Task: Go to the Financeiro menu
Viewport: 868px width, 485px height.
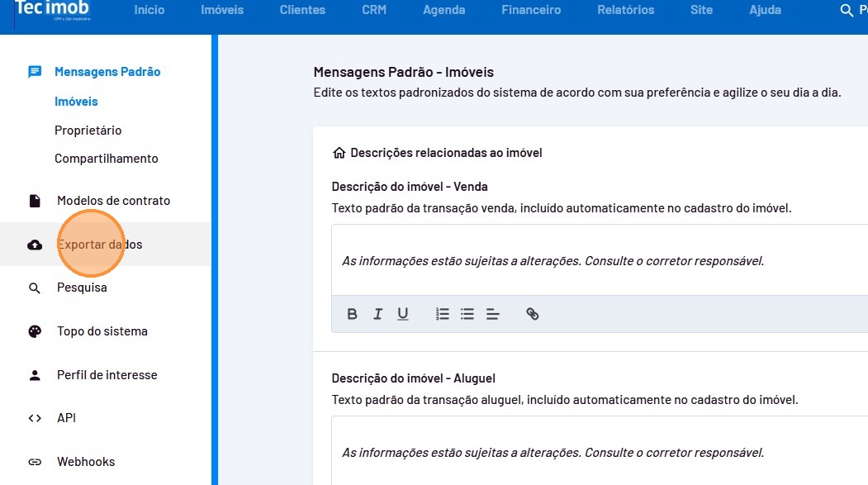Action: point(531,11)
